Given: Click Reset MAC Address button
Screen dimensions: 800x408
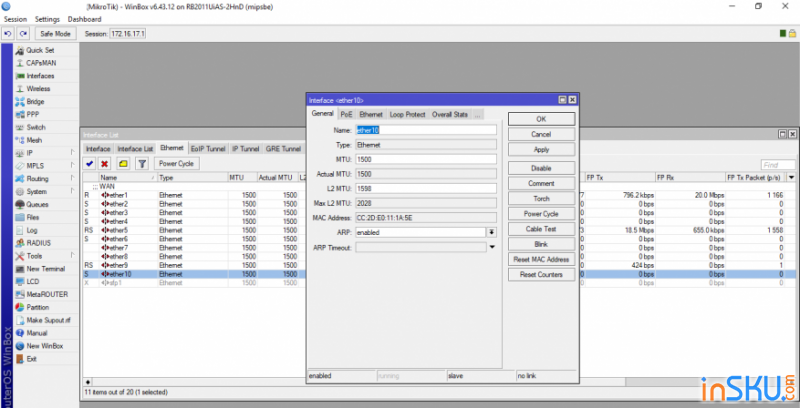Looking at the screenshot, I should point(541,259).
